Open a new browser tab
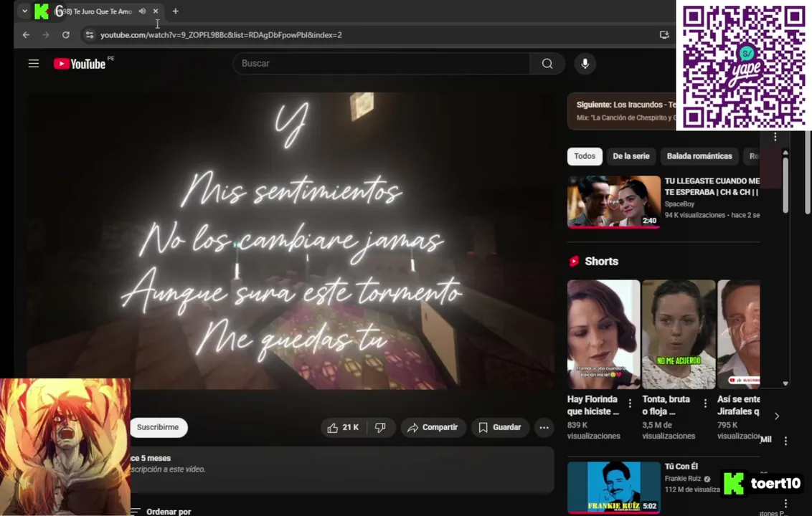Image resolution: width=812 pixels, height=516 pixels. click(x=176, y=11)
